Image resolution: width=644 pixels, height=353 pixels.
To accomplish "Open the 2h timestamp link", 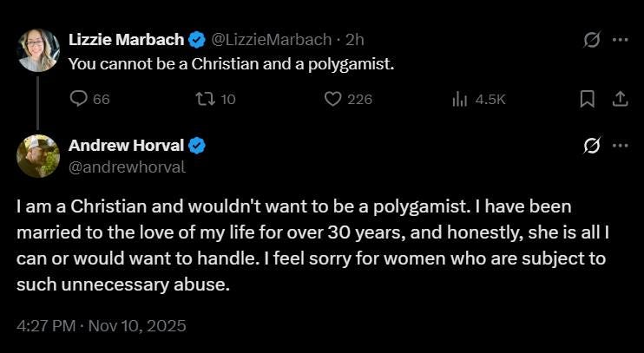I will [x=355, y=40].
